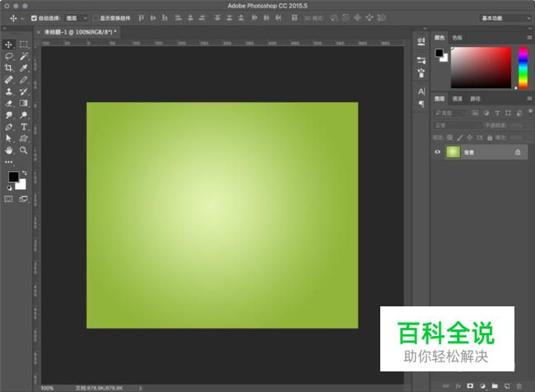Viewport: 535px width, 392px height.
Task: Select the Rectangular Marquee tool
Action: pos(24,44)
